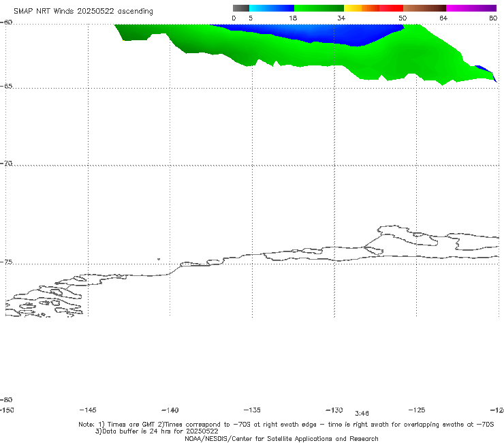This screenshot has width=504, height=443.
Task: Click the longitude label '-135'
Action: pos(252,410)
